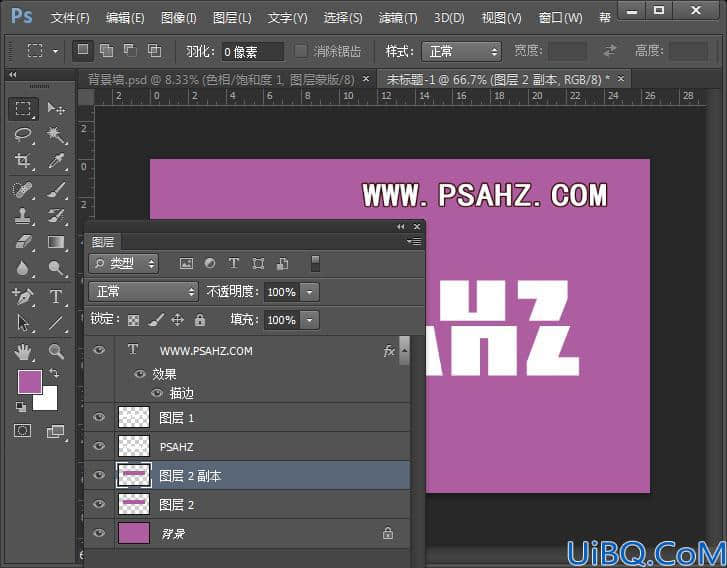This screenshot has height=568, width=727.
Task: Select the Path Selection tool
Action: [23, 323]
